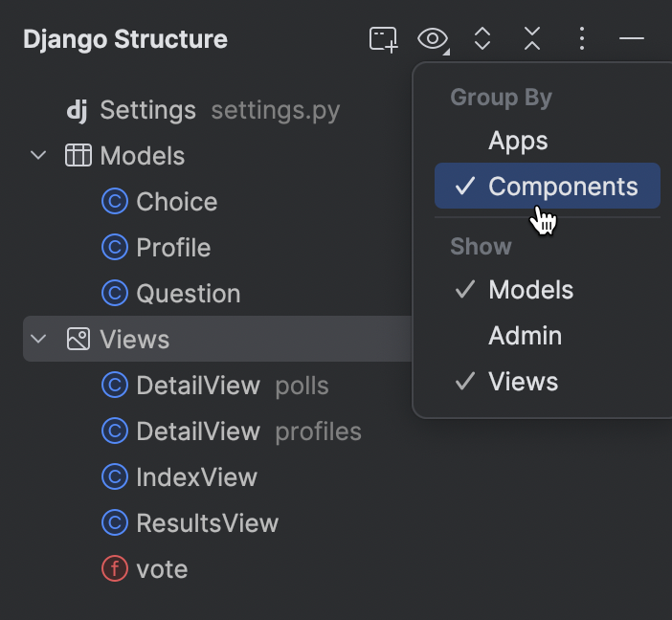Image resolution: width=672 pixels, height=620 pixels.
Task: Click the Views image icon
Action: [x=78, y=340]
